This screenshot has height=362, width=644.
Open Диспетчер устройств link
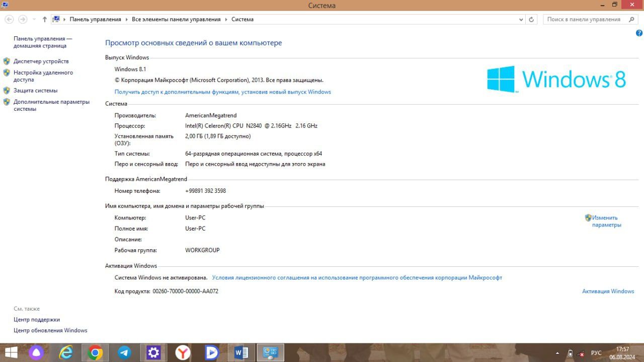(41, 61)
